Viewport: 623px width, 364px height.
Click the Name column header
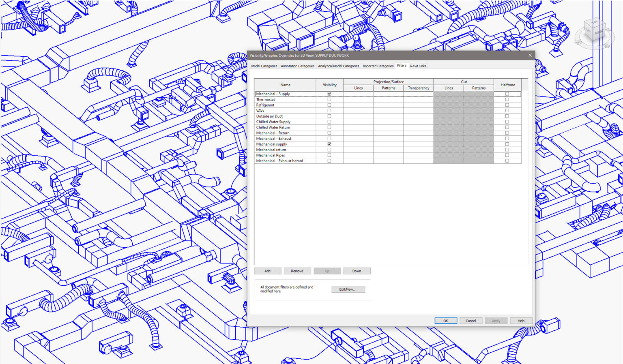[285, 85]
